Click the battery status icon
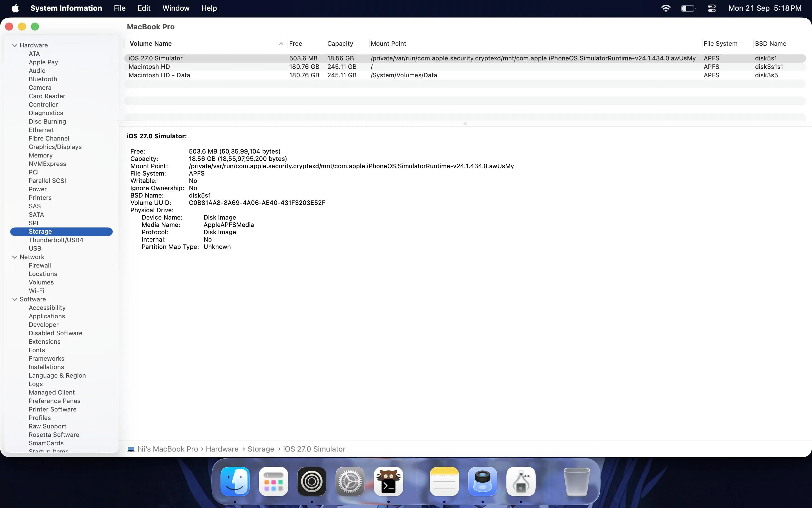 pos(688,8)
